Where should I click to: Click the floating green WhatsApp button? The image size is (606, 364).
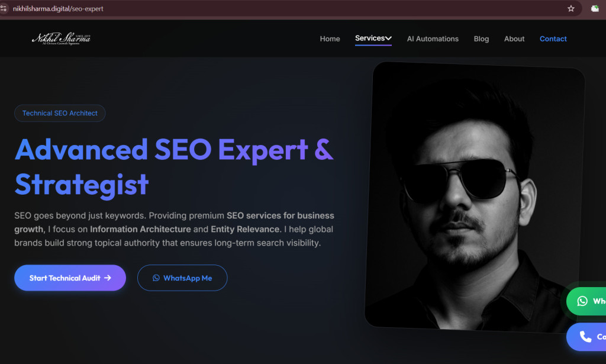(x=586, y=301)
